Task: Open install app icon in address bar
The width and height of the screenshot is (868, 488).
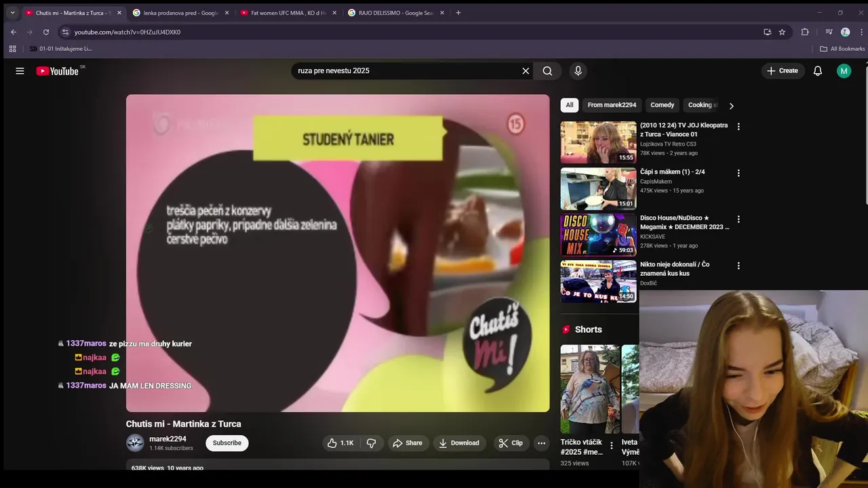Action: click(x=767, y=32)
